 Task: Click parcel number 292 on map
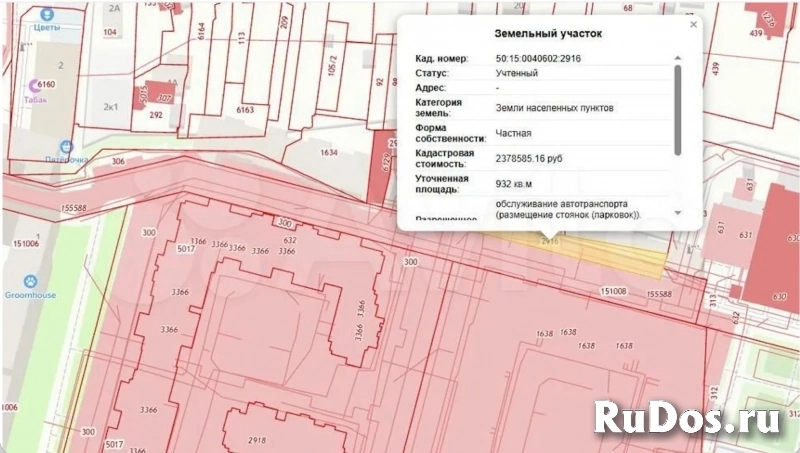click(x=156, y=115)
